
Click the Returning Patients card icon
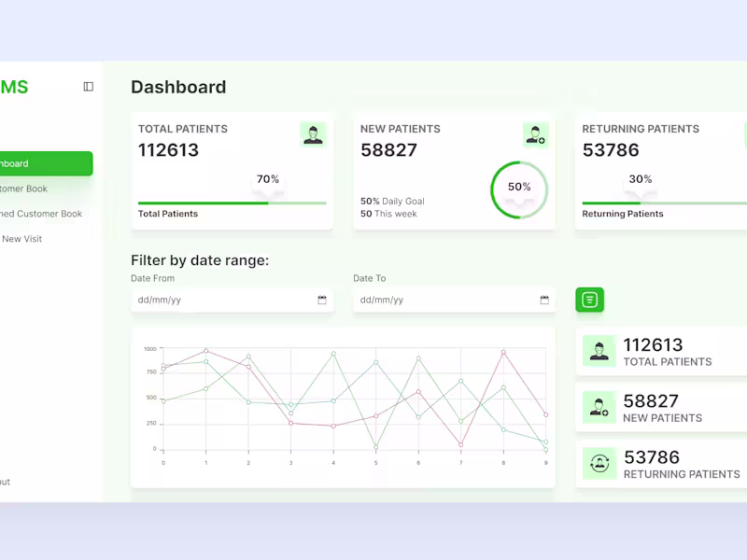coord(743,134)
